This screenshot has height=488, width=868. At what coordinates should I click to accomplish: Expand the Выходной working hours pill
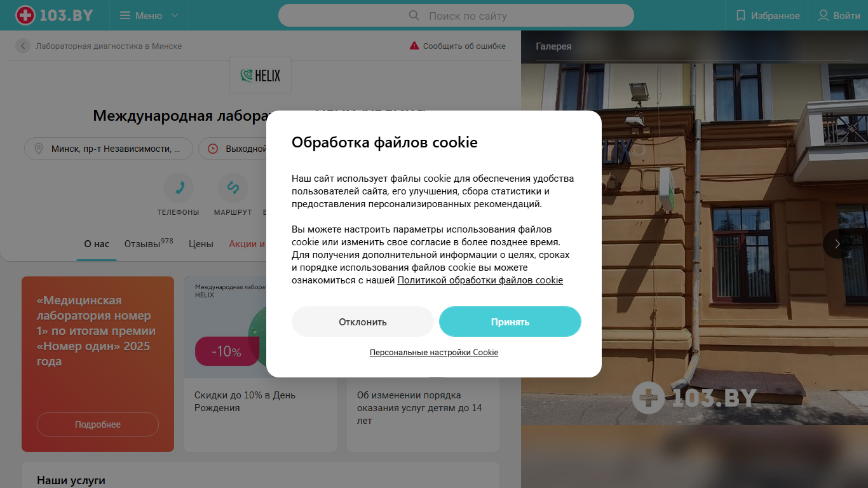[x=233, y=149]
